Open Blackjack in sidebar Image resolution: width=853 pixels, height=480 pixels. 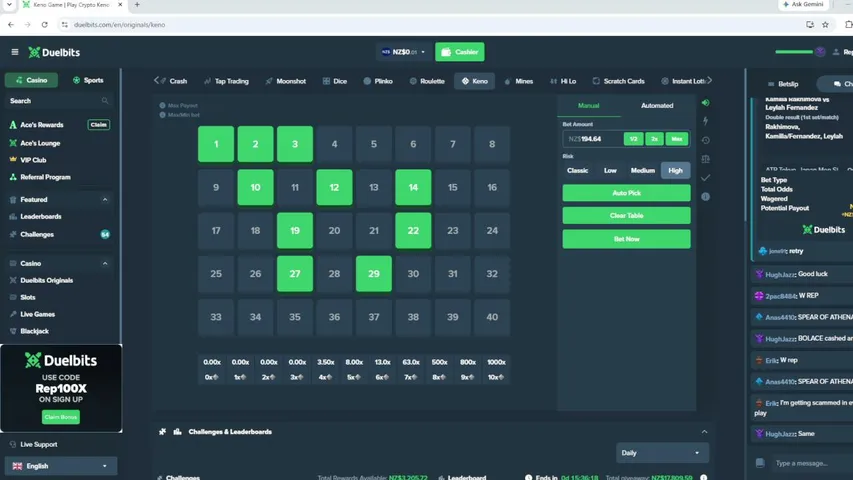click(34, 331)
